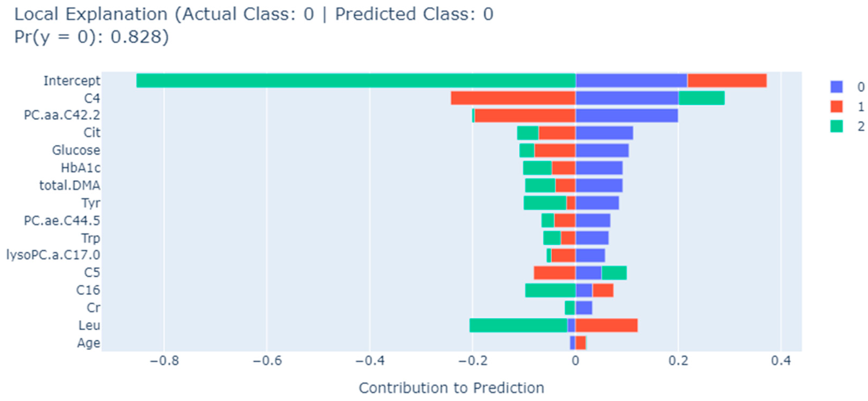Viewport: 868px width, 401px height.
Task: Click the blue PC.aa.C42.2 bar segment
Action: coord(626,116)
